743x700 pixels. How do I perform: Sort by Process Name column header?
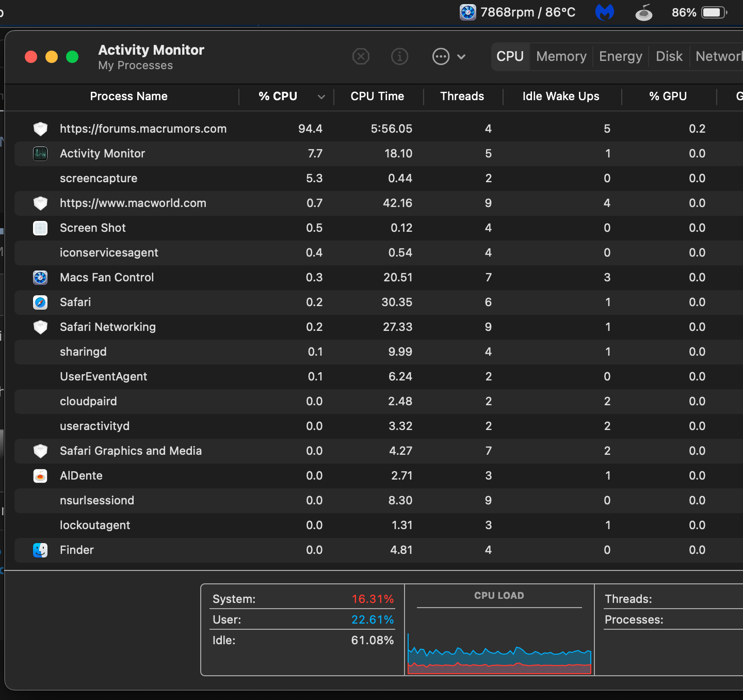(x=128, y=96)
